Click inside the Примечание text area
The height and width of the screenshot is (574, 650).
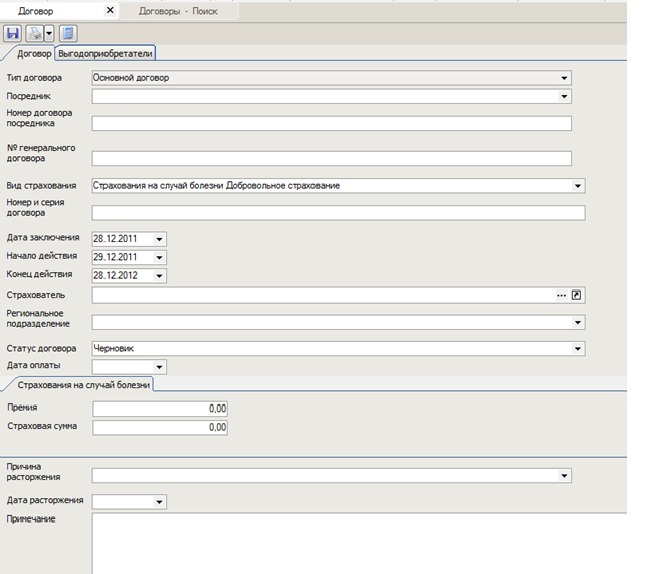coord(358,543)
